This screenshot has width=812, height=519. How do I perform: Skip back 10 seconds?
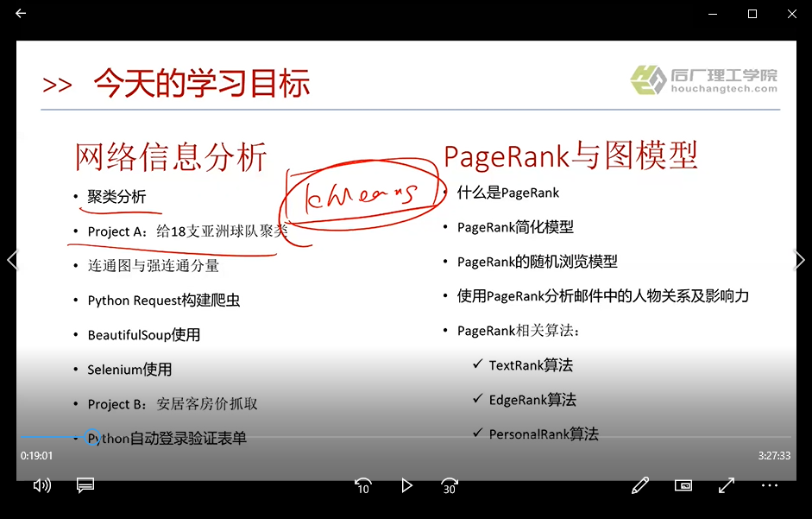tap(363, 486)
